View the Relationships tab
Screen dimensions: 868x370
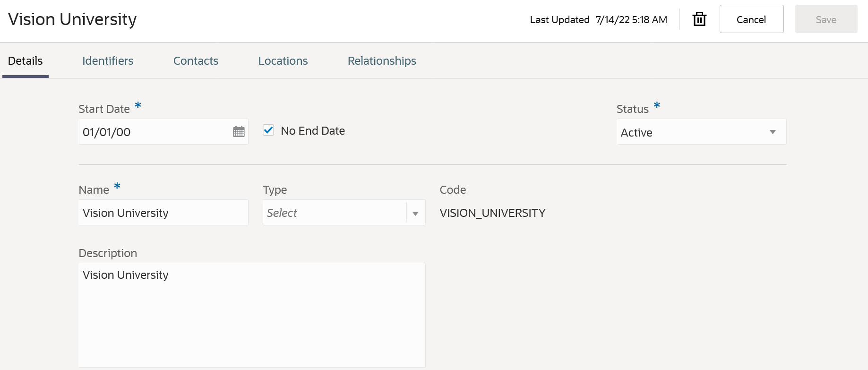[x=382, y=61]
